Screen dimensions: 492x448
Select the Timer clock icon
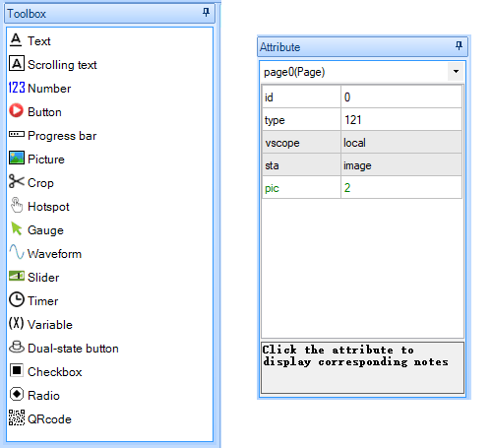pos(17,299)
